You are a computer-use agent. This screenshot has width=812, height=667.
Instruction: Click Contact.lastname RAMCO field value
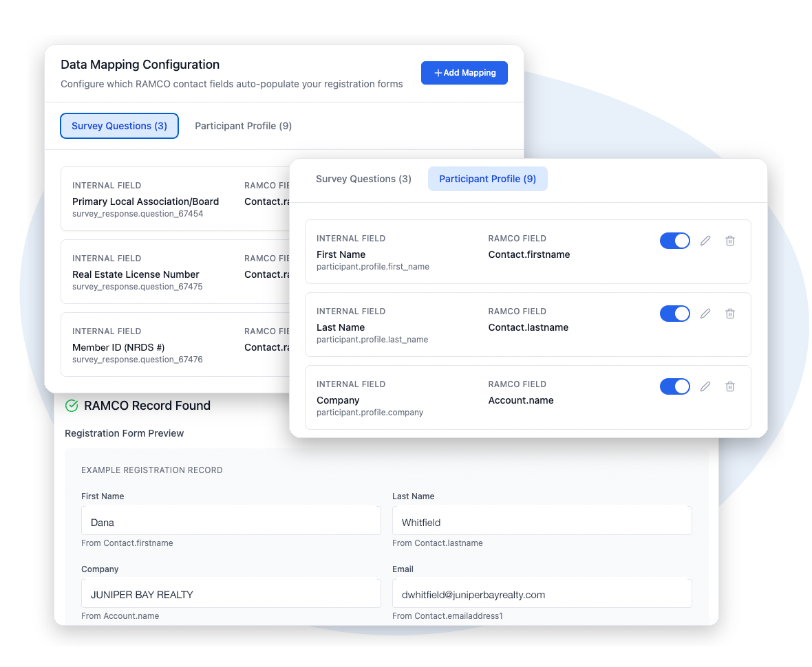(528, 327)
